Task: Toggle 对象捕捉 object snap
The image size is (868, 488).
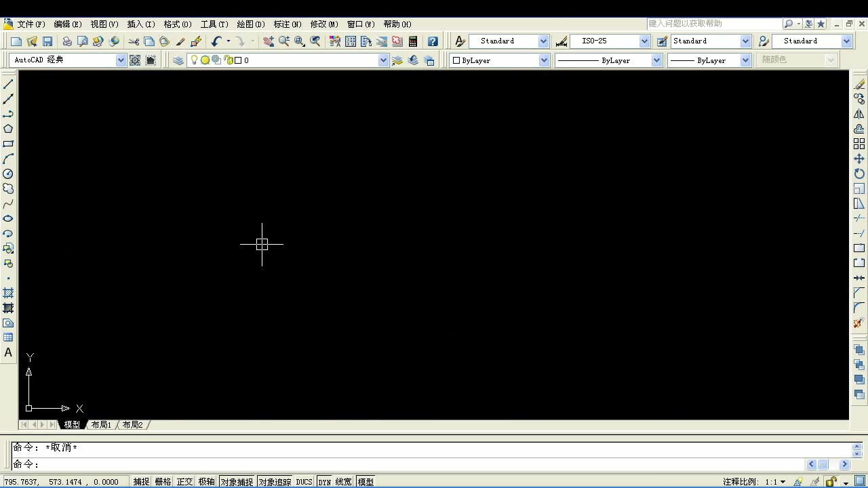Action: click(237, 482)
